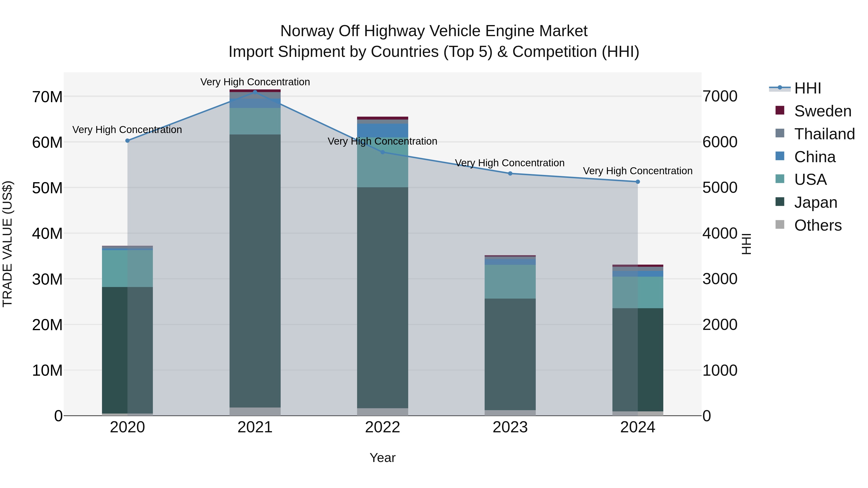
Task: Click the HHI data point for 2022
Action: (x=382, y=152)
